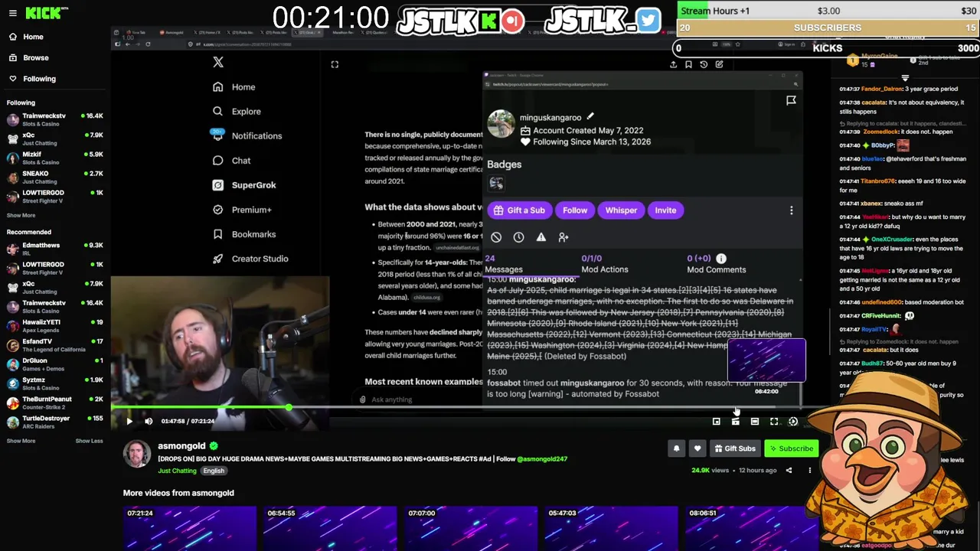Open the Just Chatting category link
Viewport: 980px width, 551px height.
(177, 471)
